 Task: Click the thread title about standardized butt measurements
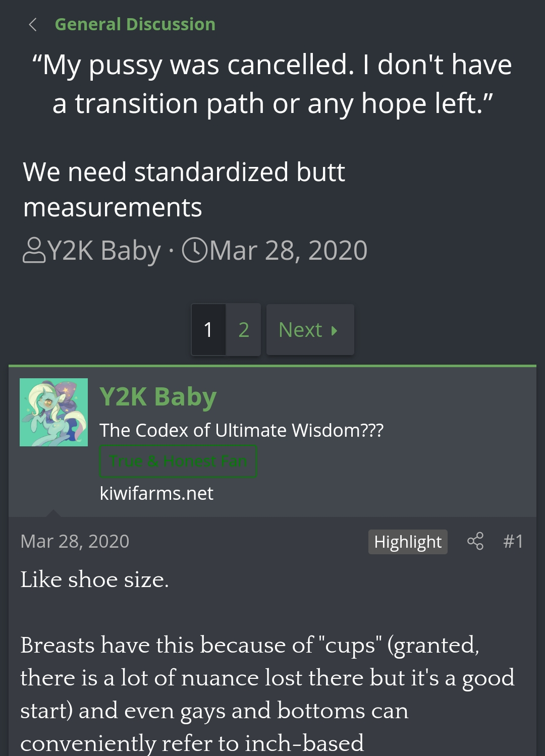pyautogui.click(x=184, y=189)
